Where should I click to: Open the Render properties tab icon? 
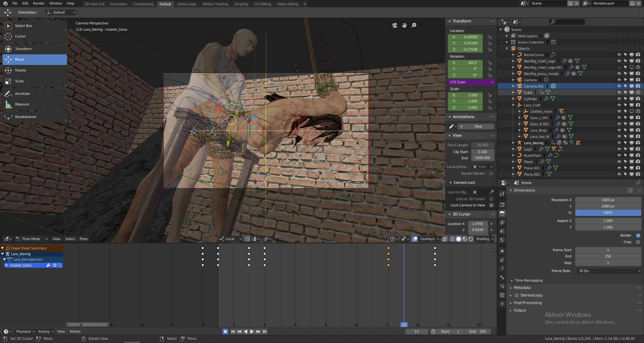tap(502, 205)
